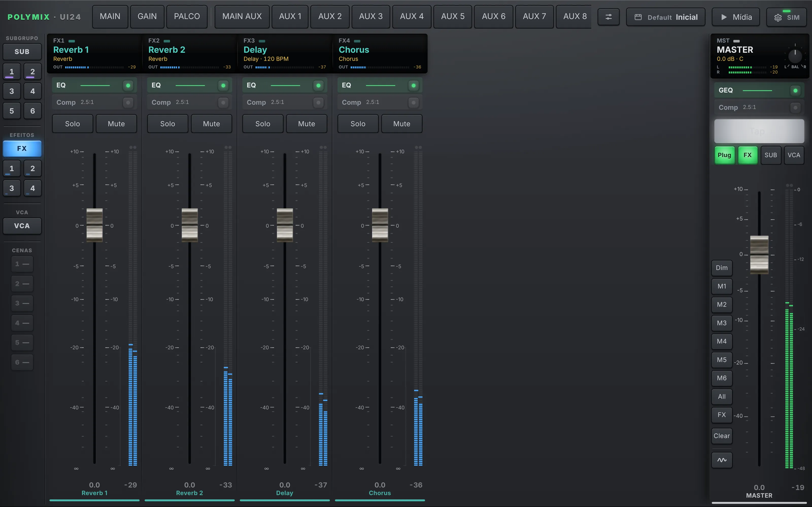Image resolution: width=812 pixels, height=507 pixels.
Task: Open the mixer sliders settings icon
Action: [x=608, y=17]
